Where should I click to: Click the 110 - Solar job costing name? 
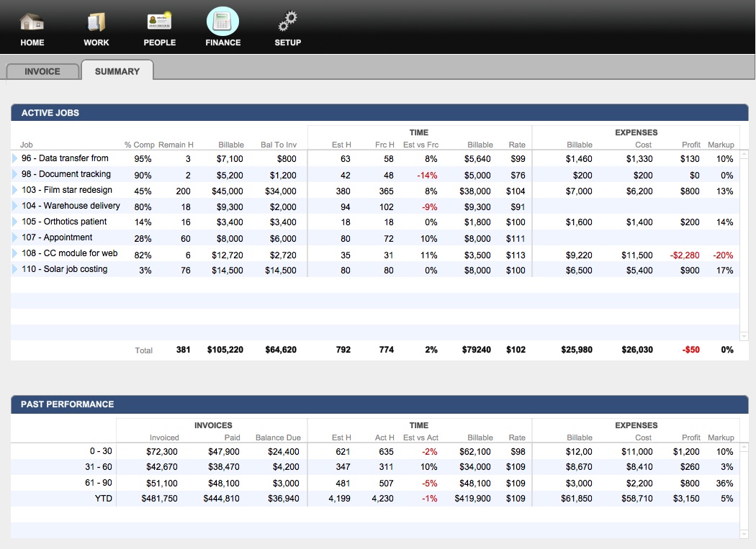(x=64, y=269)
